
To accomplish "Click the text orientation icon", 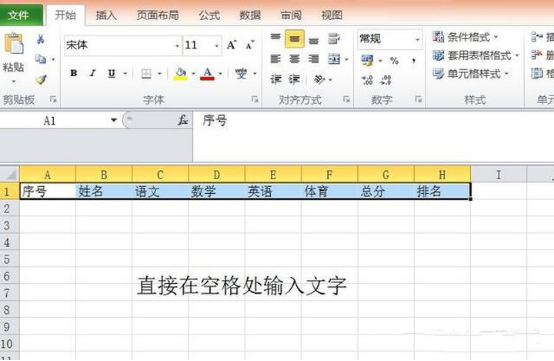I will [319, 79].
